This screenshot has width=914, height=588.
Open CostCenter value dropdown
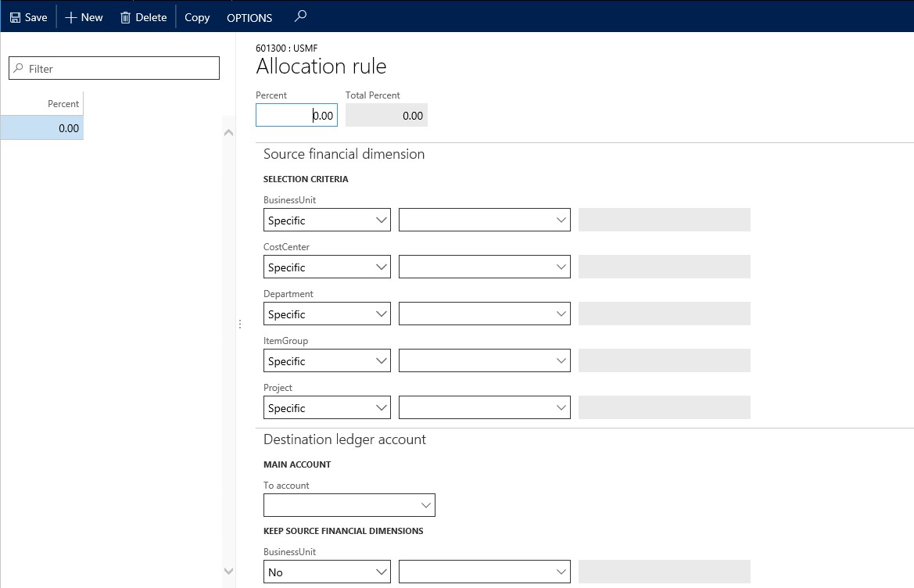tap(561, 267)
